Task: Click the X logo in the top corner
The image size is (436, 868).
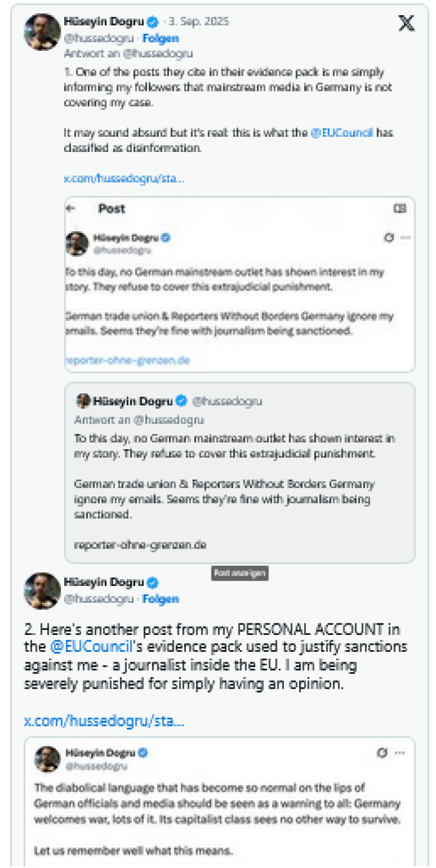Action: tap(407, 24)
